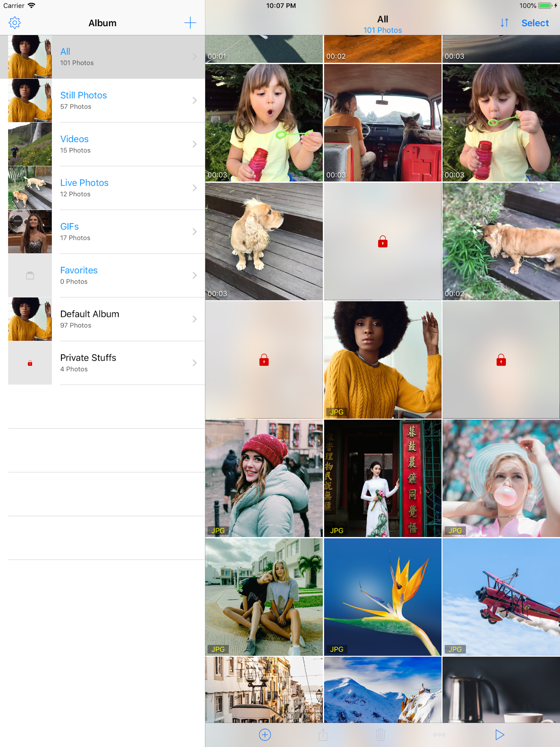Image resolution: width=560 pixels, height=747 pixels.
Task: Open the locked photo between dog videos
Action: click(382, 241)
